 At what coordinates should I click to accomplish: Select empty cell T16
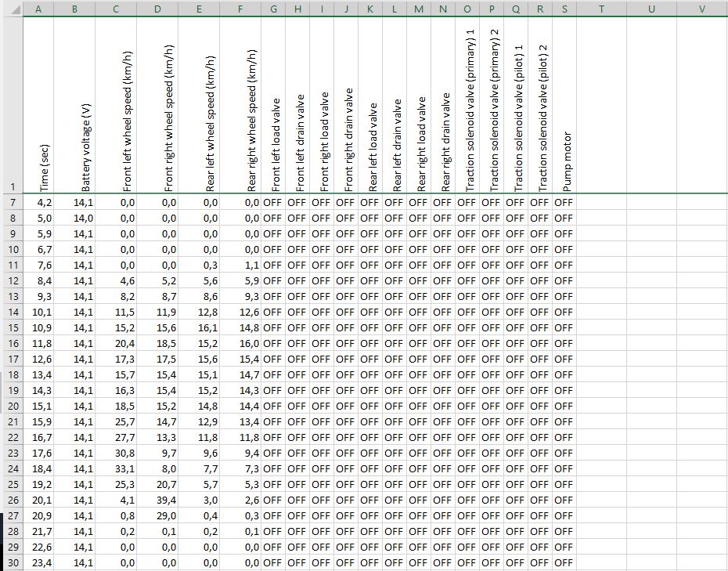click(x=602, y=343)
